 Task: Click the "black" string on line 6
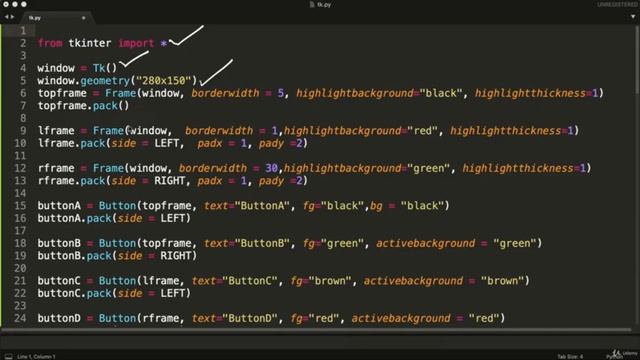441,93
